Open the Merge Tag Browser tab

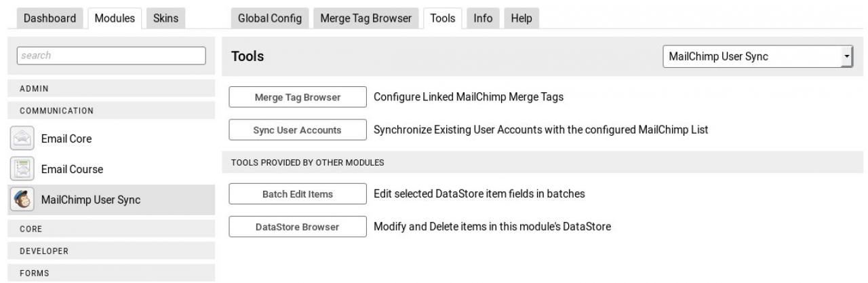click(x=366, y=18)
